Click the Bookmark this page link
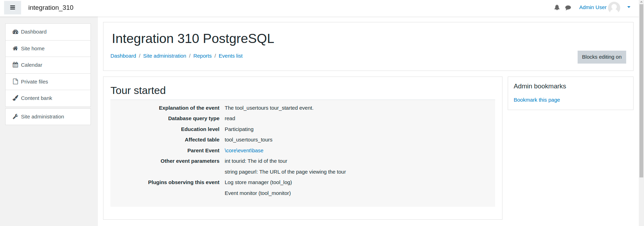This screenshot has height=226, width=644. pos(537,100)
